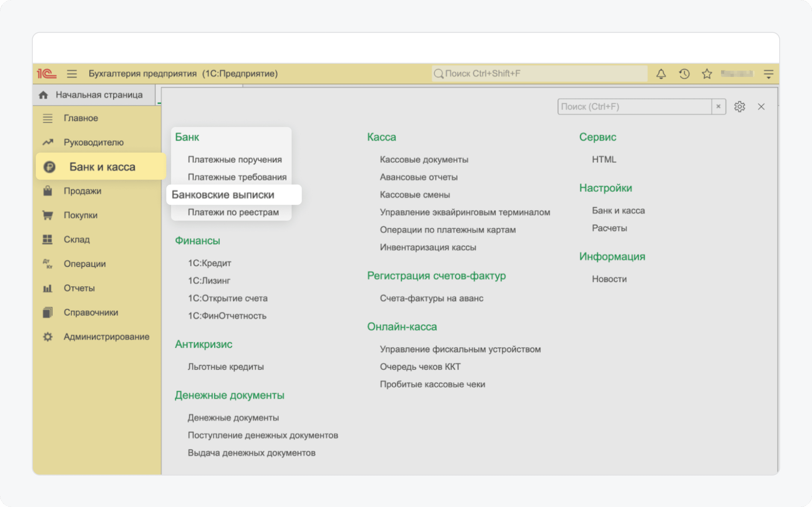The height and width of the screenshot is (507, 812).
Task: Open Банковские выписки
Action: point(234,194)
